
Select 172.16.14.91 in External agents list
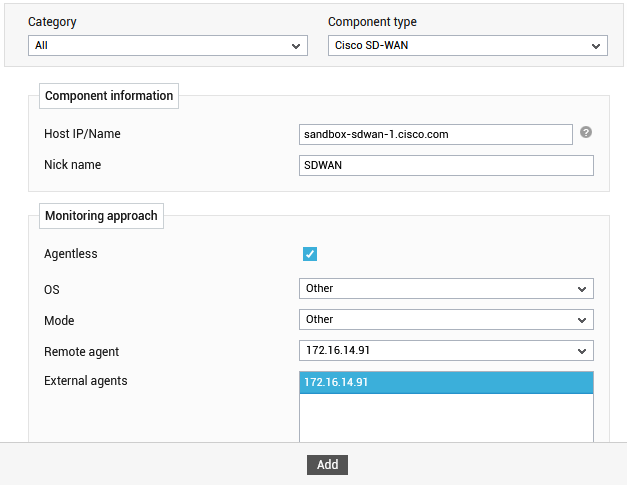446,383
